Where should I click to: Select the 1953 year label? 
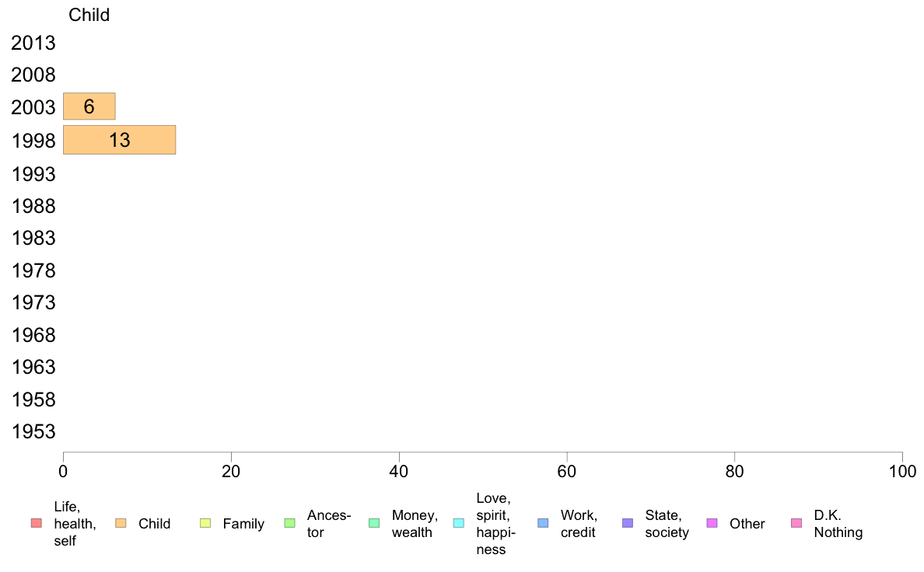coord(33,432)
